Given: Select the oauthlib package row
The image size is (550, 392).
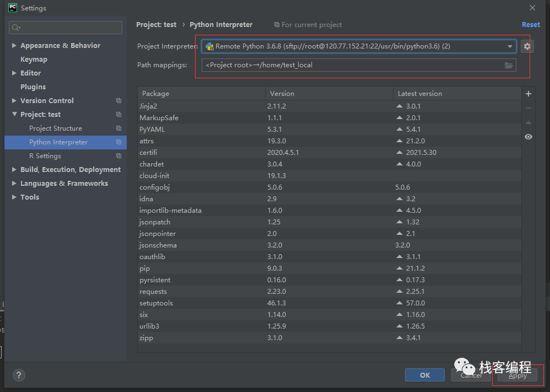Looking at the screenshot, I should pyautogui.click(x=330, y=256).
